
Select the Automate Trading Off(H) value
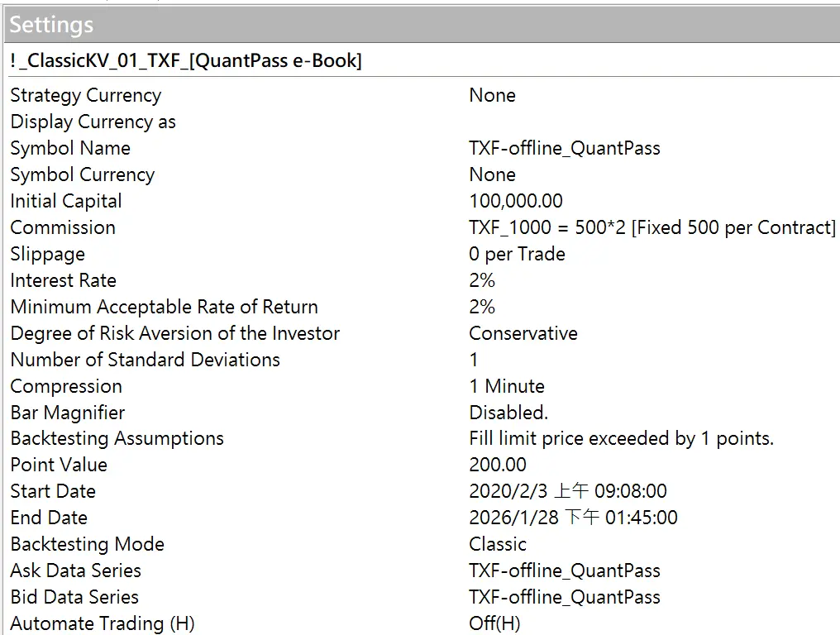(x=494, y=623)
